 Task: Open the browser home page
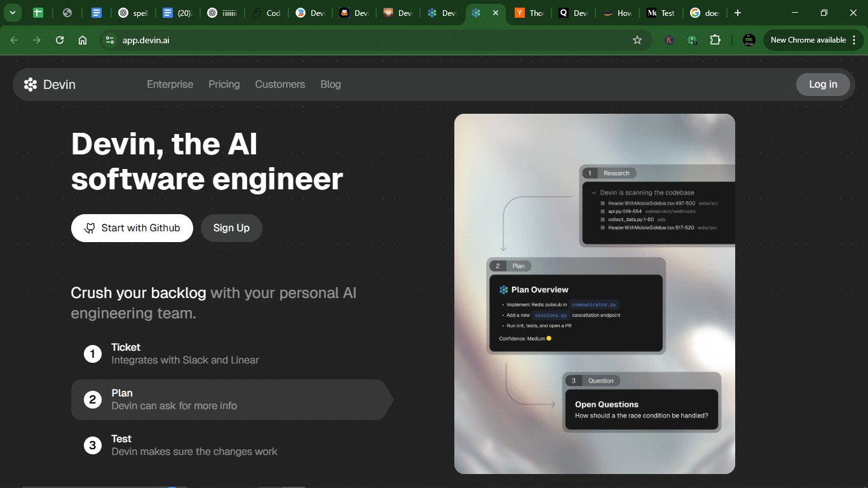(x=83, y=40)
